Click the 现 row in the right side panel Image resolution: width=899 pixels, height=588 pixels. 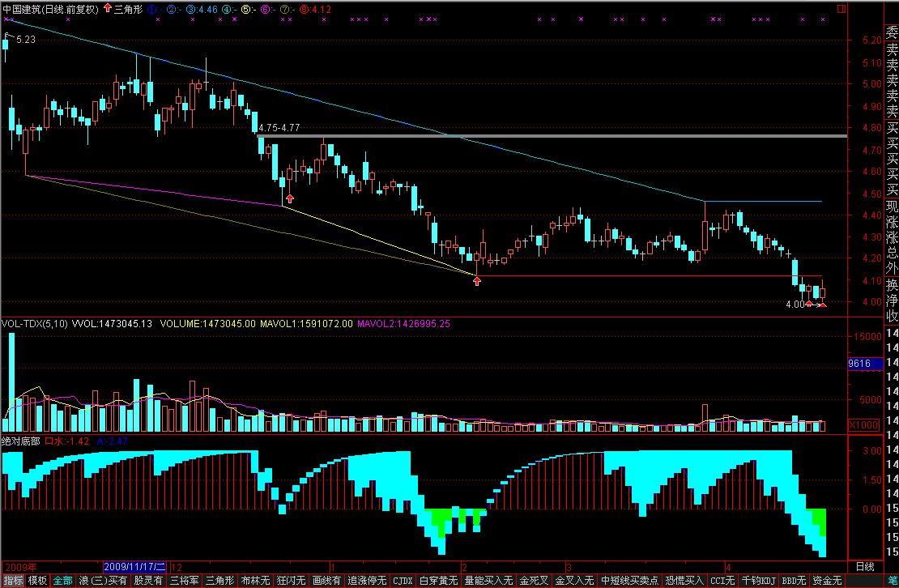(x=893, y=207)
